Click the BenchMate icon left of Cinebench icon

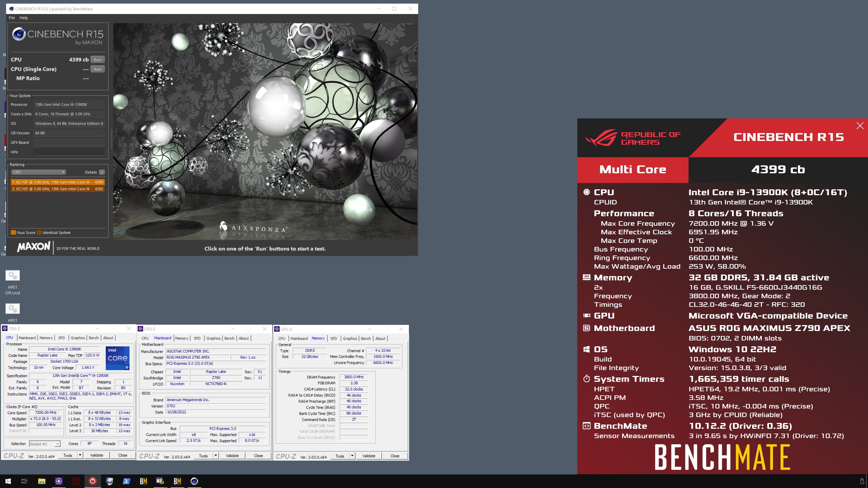177,481
